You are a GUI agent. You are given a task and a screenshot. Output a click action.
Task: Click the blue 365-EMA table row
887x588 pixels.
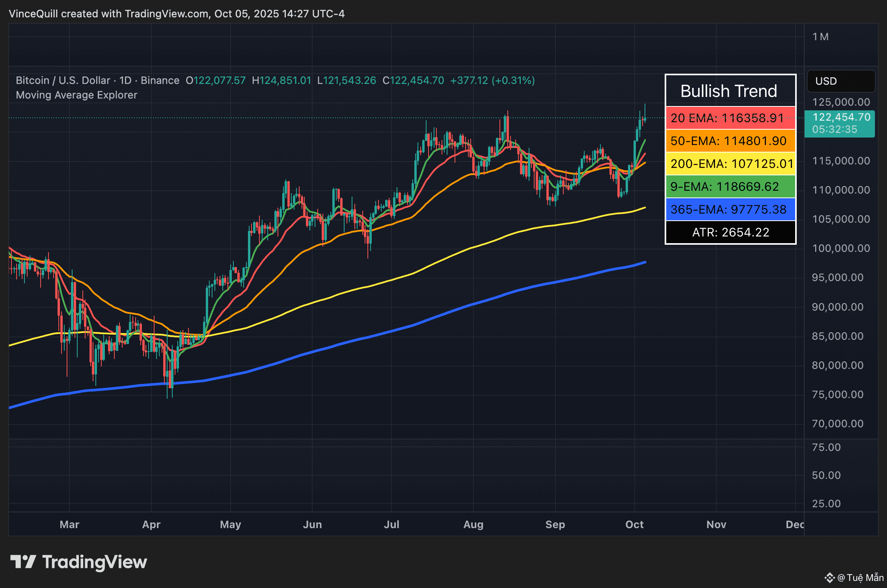coord(730,209)
